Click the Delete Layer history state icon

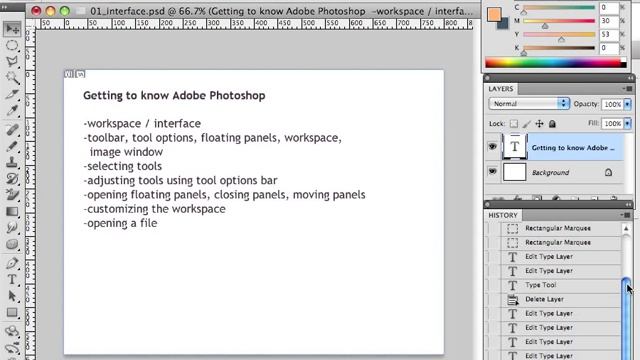(x=513, y=300)
